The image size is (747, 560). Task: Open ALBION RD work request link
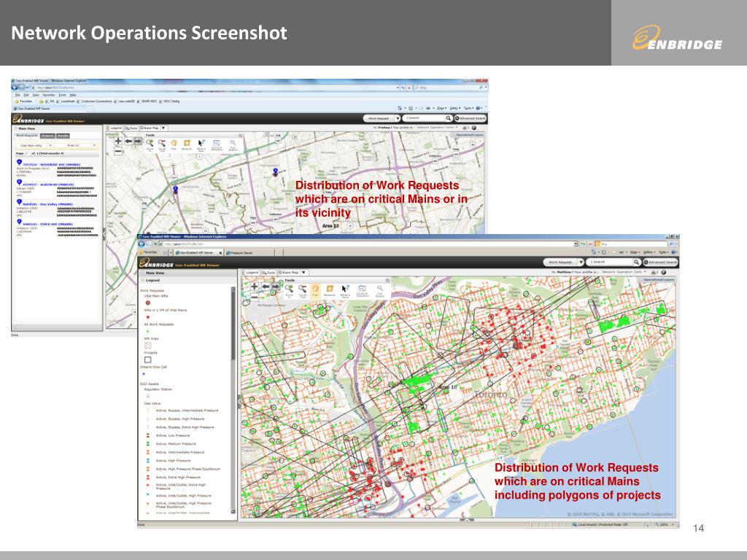point(48,184)
